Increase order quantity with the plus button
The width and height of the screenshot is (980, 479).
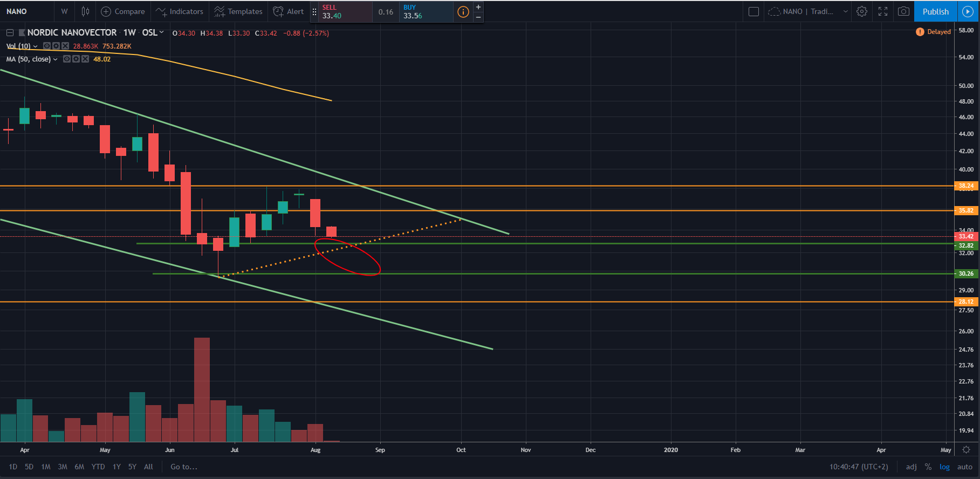point(478,7)
